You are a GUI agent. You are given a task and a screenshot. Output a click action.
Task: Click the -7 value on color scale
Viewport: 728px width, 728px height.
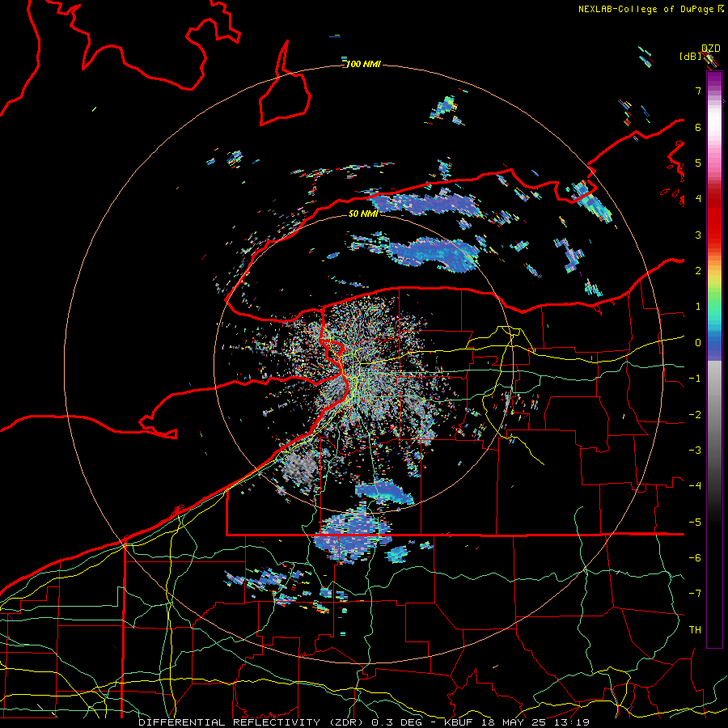click(695, 594)
